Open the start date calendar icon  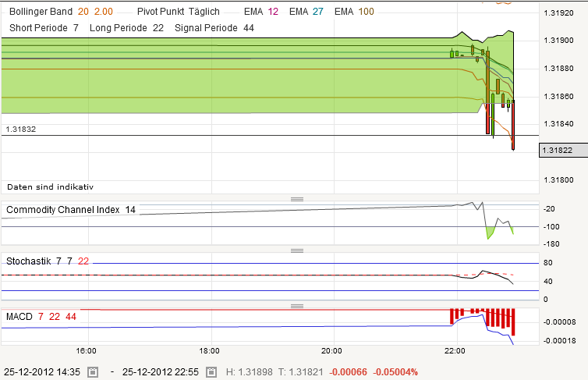(93, 372)
